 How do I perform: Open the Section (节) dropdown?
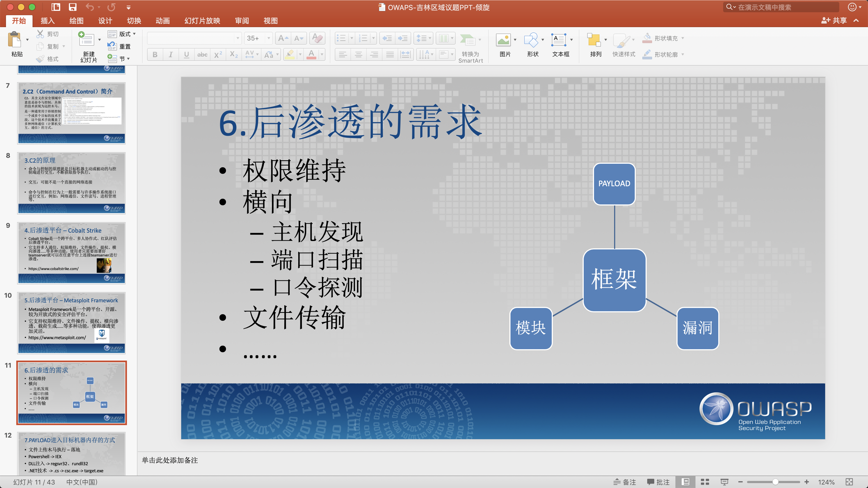click(x=119, y=59)
